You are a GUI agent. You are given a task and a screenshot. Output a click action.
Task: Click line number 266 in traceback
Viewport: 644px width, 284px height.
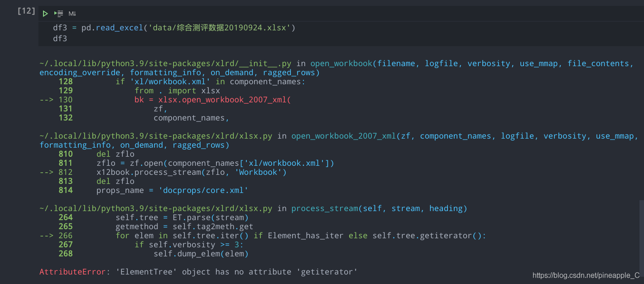click(66, 235)
